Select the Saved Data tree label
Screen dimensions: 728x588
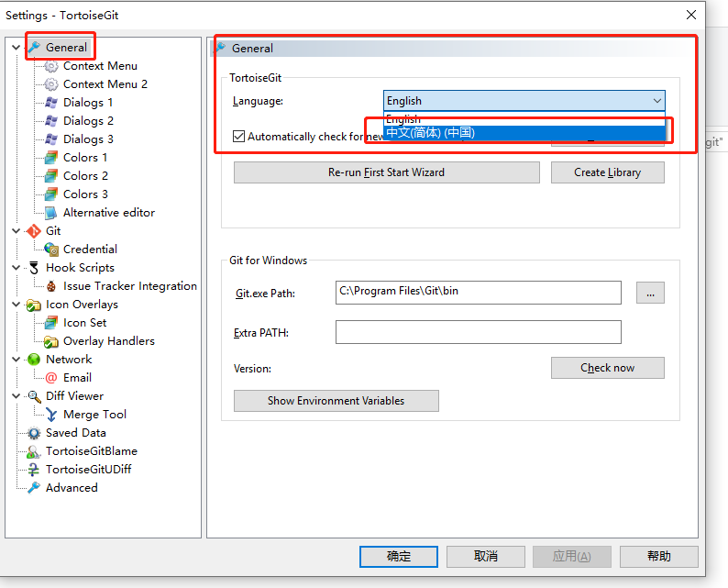tap(76, 433)
